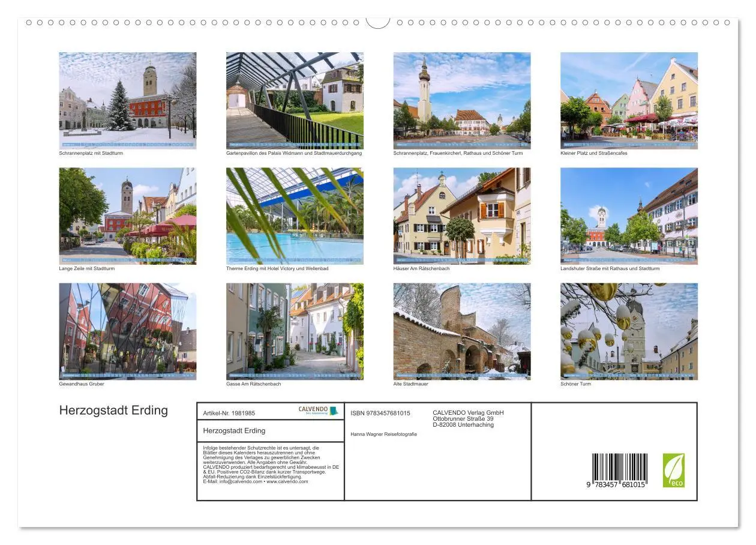Viewport: 756px width, 545px height.
Task: Select the Artikel-Nr. 1981985 text
Action: pyautogui.click(x=229, y=413)
